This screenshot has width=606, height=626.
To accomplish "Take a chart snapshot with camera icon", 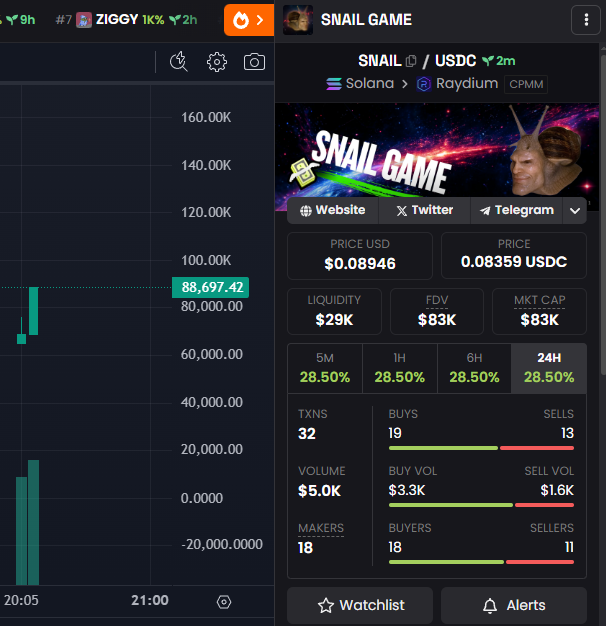I will click(254, 62).
